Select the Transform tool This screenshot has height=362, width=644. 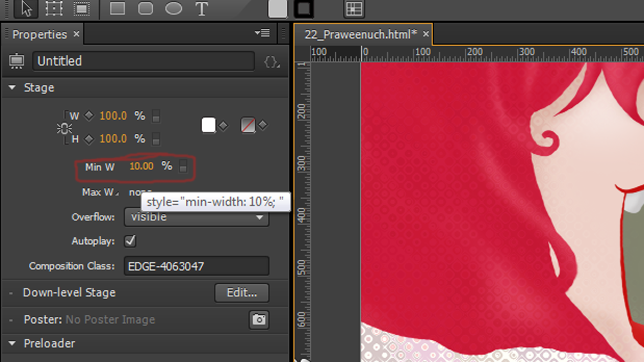point(54,8)
